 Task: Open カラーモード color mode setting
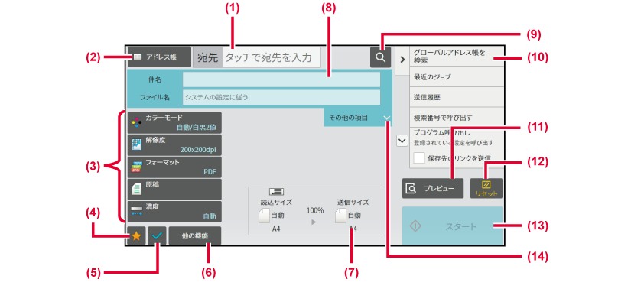(174, 122)
